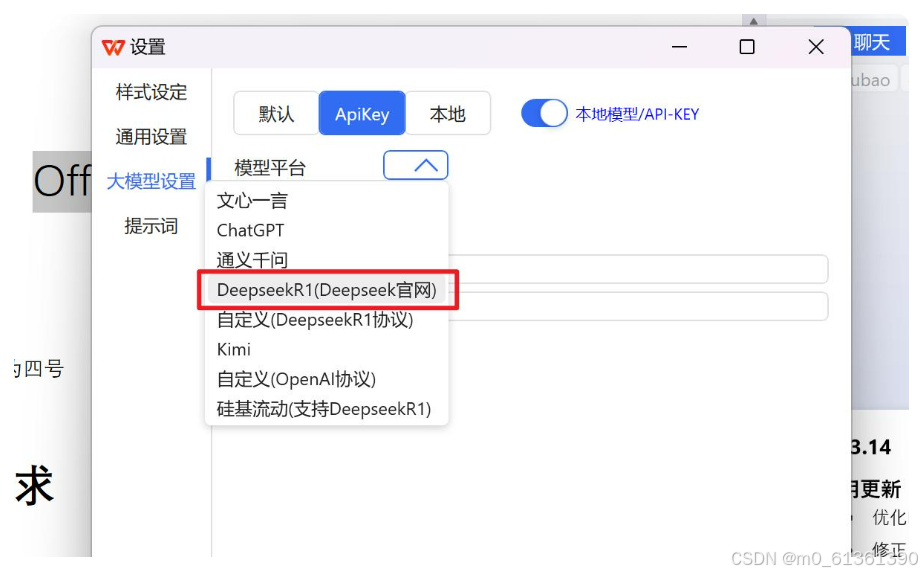Choose 自定义(DeepseekR1协议) option

coord(327,320)
